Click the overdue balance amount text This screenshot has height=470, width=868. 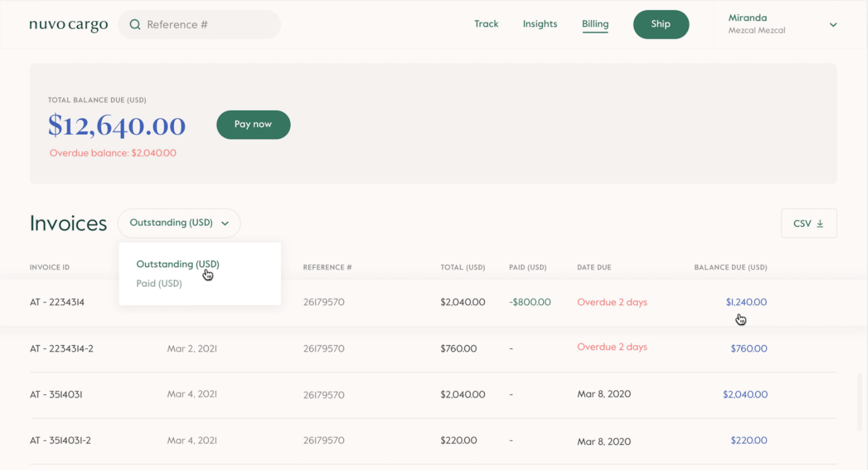click(x=113, y=153)
